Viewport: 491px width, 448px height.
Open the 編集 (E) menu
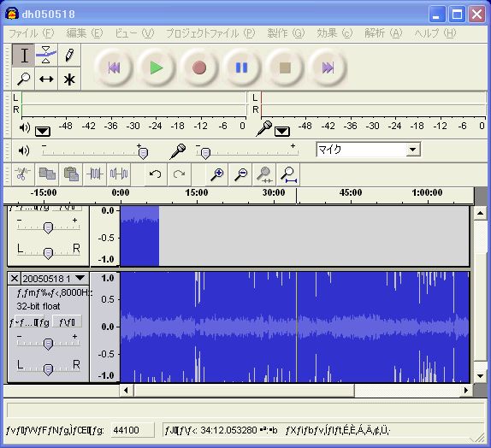tap(84, 32)
